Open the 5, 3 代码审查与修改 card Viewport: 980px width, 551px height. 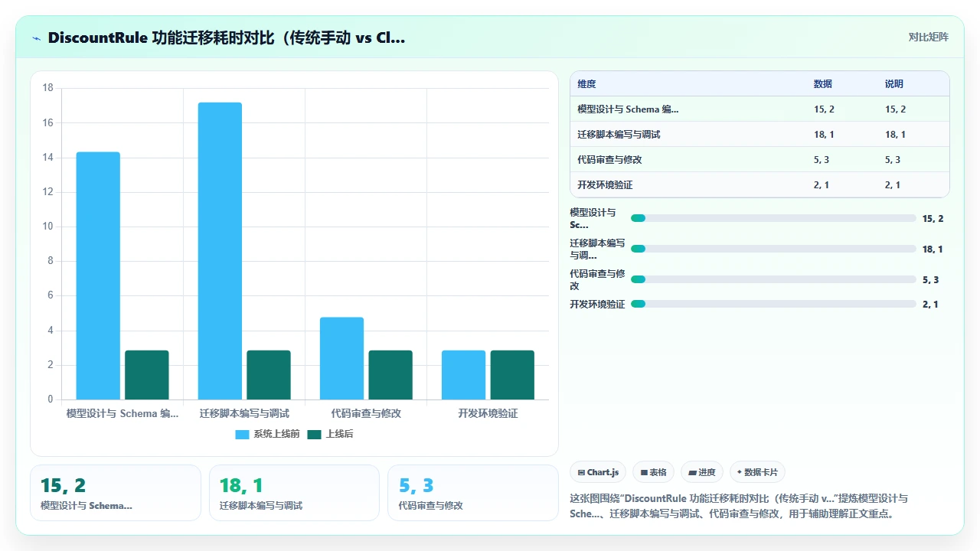tap(473, 493)
